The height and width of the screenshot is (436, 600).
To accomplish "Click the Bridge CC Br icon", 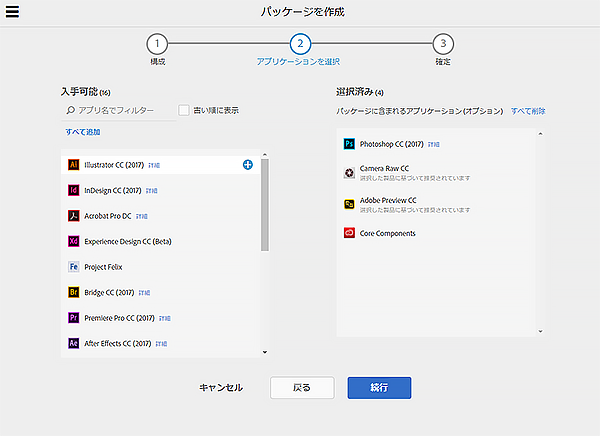I will coord(73,292).
